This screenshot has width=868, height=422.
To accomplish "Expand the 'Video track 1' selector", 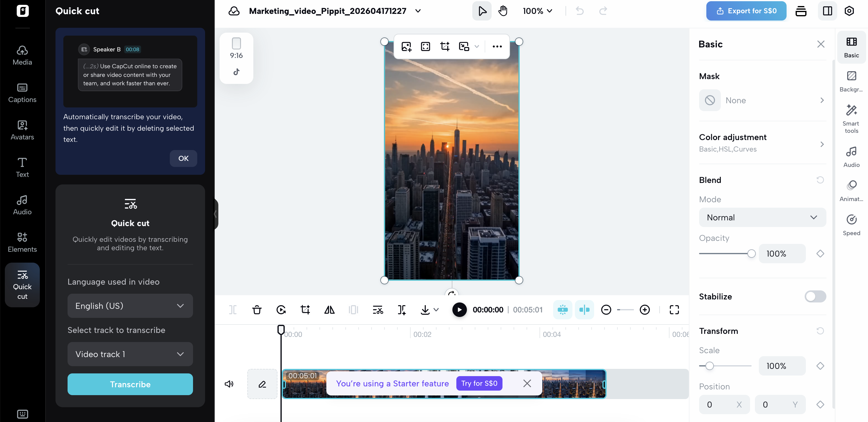I will pos(130,354).
